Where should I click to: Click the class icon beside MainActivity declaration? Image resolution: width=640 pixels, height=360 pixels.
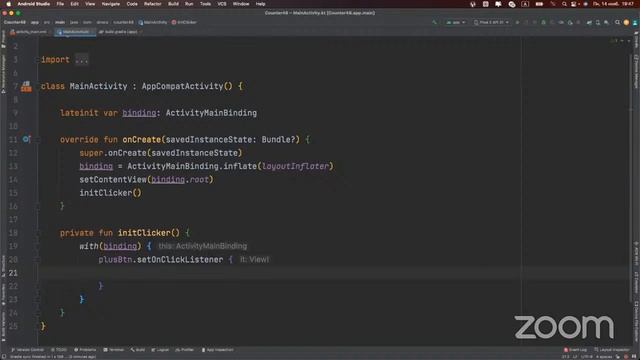pyautogui.click(x=26, y=86)
